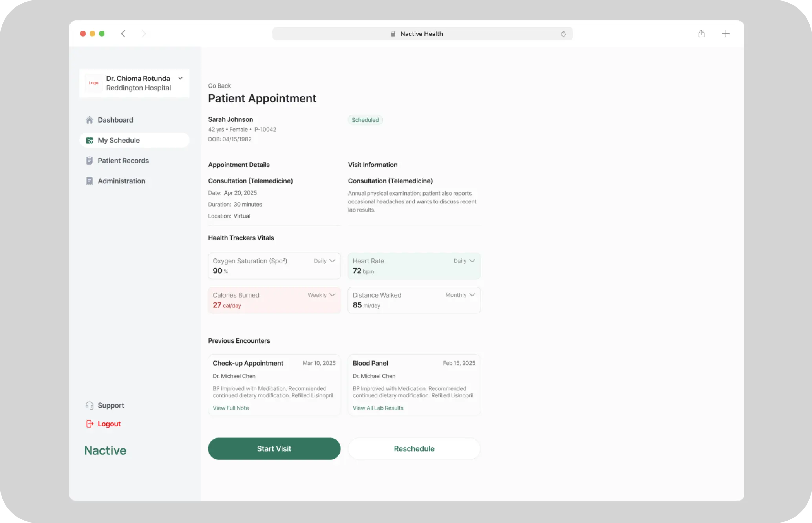The width and height of the screenshot is (812, 523).
Task: Select the Check-up Appointment encounter title
Action: tap(248, 363)
